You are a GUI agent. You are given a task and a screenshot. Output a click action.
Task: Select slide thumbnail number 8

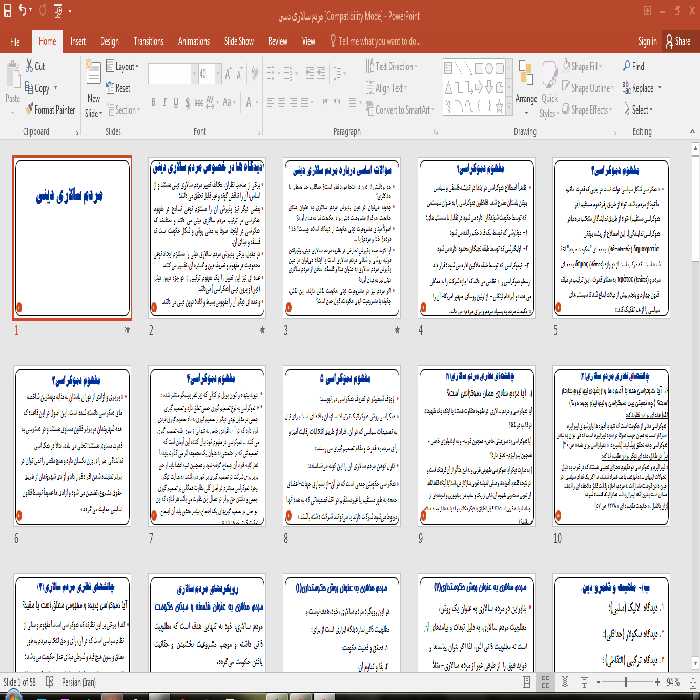(x=342, y=446)
